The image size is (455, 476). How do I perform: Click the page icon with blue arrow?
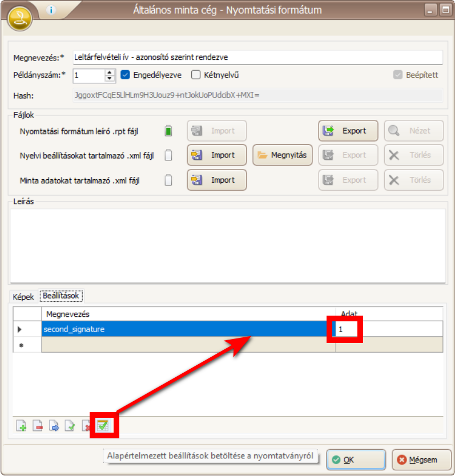click(x=54, y=426)
